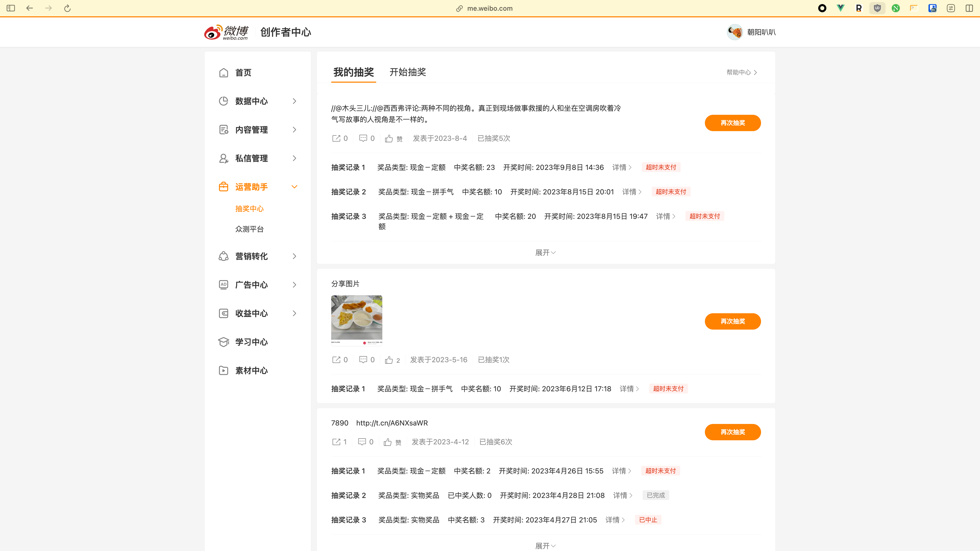
Task: Open the food photo thumbnail in 分享图片 post
Action: click(x=357, y=321)
